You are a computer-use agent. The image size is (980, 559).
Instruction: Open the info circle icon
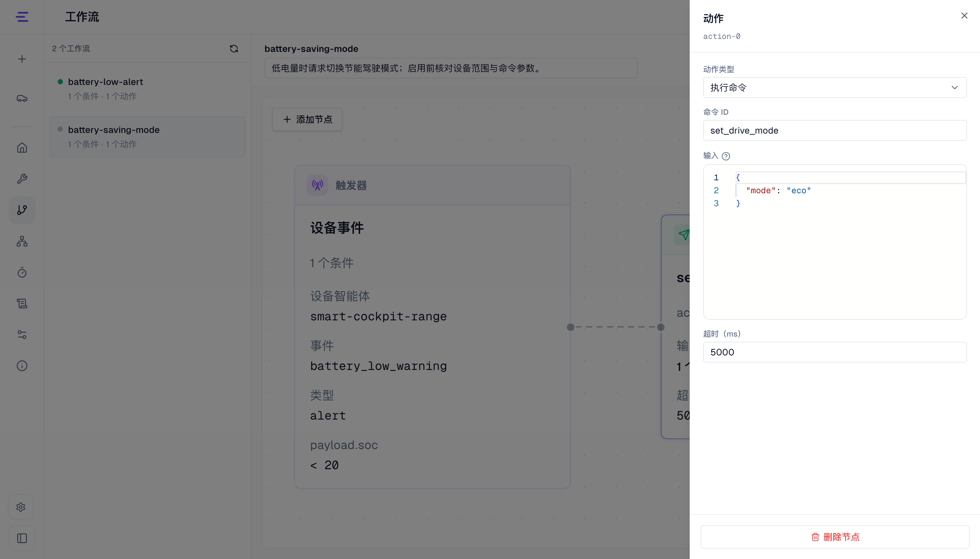pos(22,365)
